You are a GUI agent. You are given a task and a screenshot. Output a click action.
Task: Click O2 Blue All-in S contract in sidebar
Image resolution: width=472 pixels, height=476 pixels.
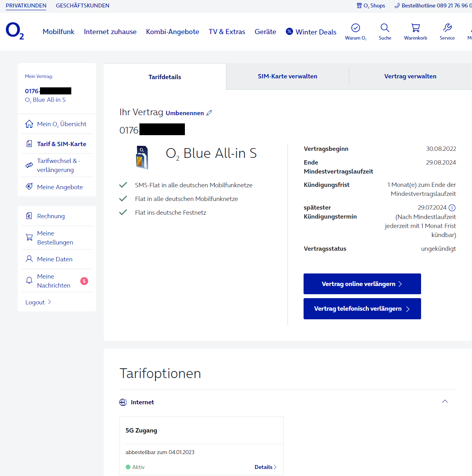(45, 100)
